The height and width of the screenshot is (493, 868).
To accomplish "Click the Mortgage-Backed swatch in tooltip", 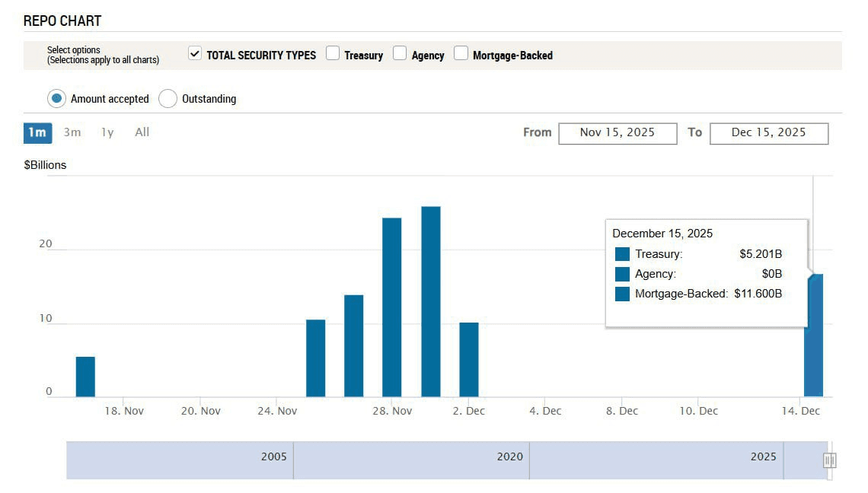I will pyautogui.click(x=622, y=294).
